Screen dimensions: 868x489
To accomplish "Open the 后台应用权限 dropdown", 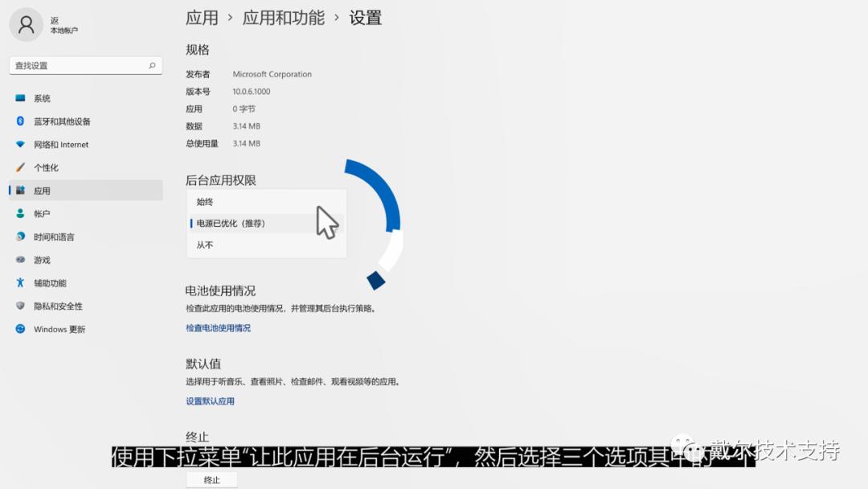I will (x=265, y=224).
